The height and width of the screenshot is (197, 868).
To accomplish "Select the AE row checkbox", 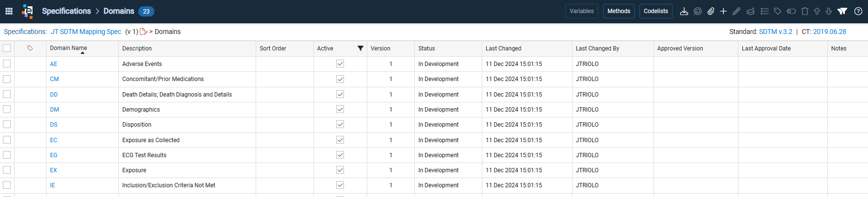I will 7,64.
